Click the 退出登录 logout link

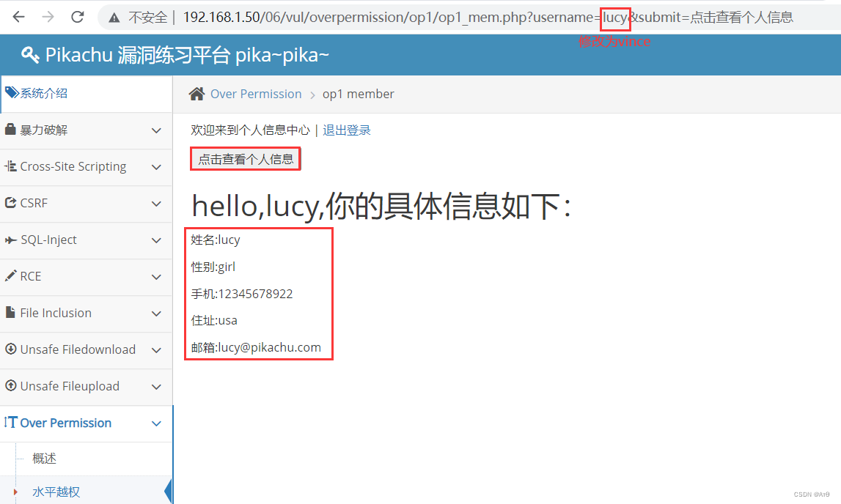(347, 130)
